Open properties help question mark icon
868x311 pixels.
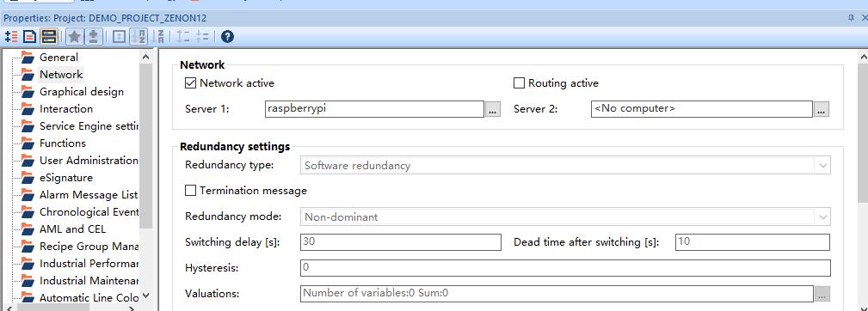[x=227, y=37]
